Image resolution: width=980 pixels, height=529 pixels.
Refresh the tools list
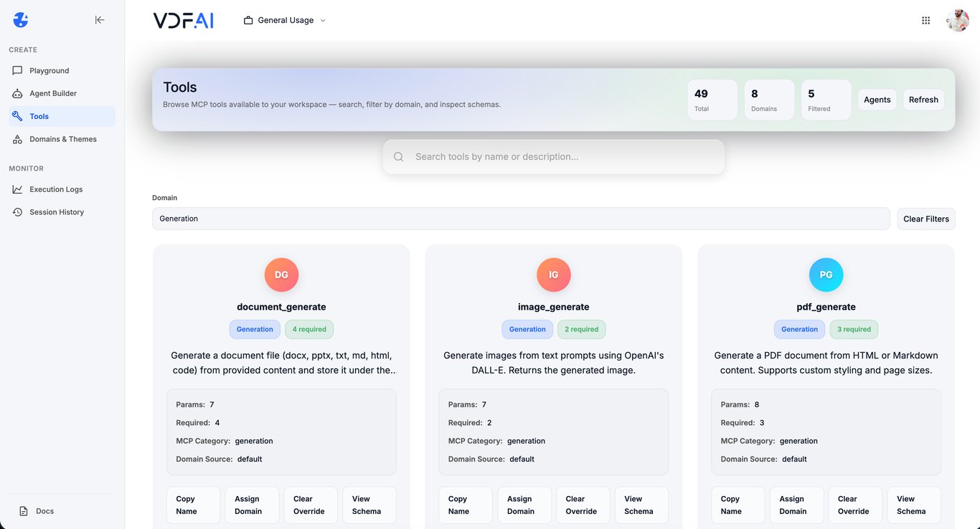point(923,99)
